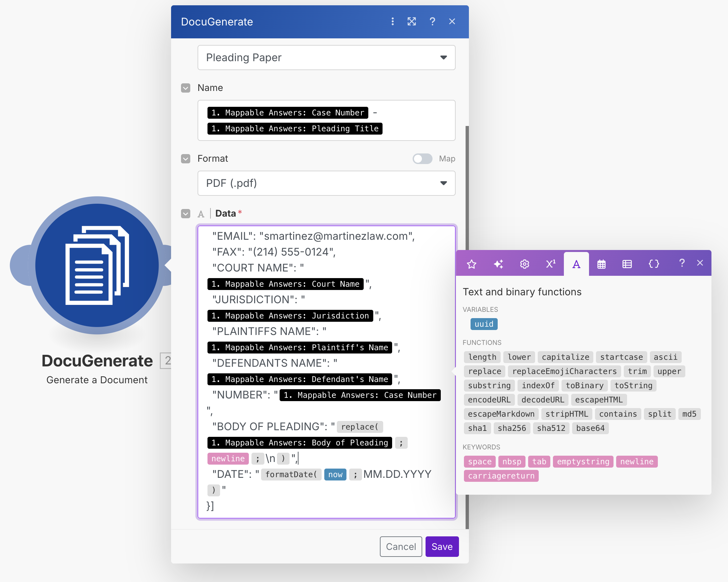Insert the md5 function
The width and height of the screenshot is (728, 582).
point(689,414)
